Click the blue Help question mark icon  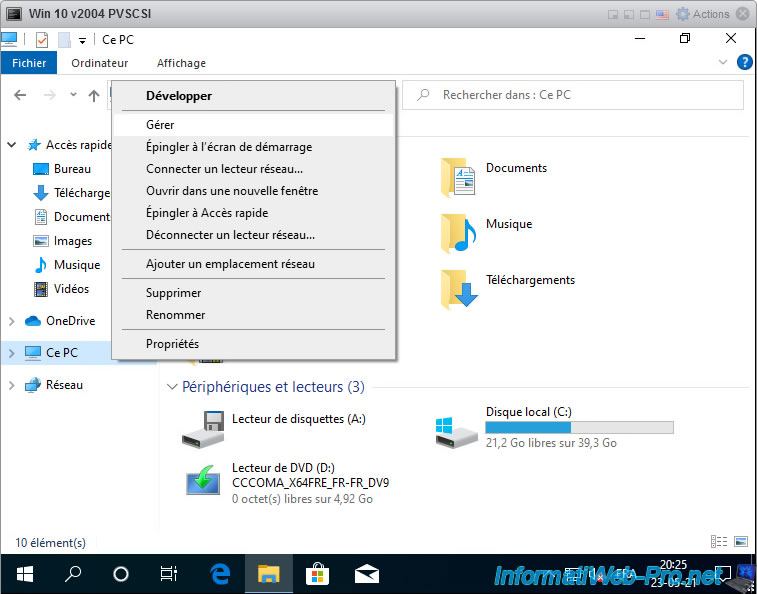(744, 62)
